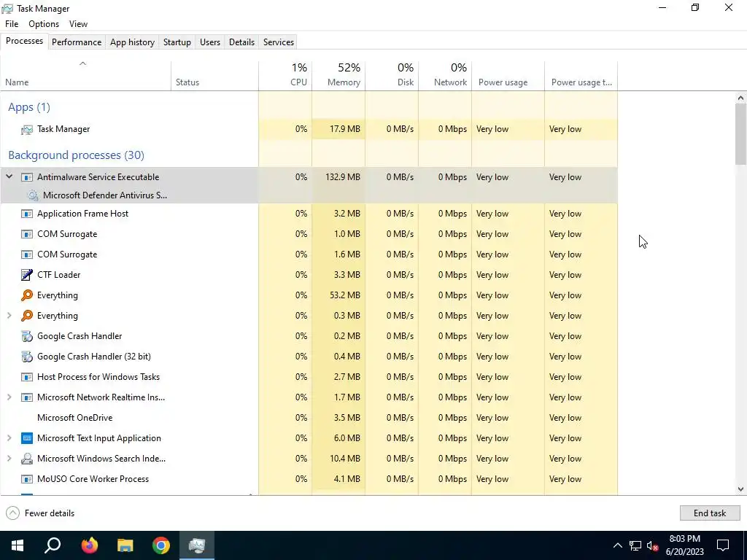Click the process list scrollbar thumb
The height and width of the screenshot is (560, 747).
pos(740,134)
